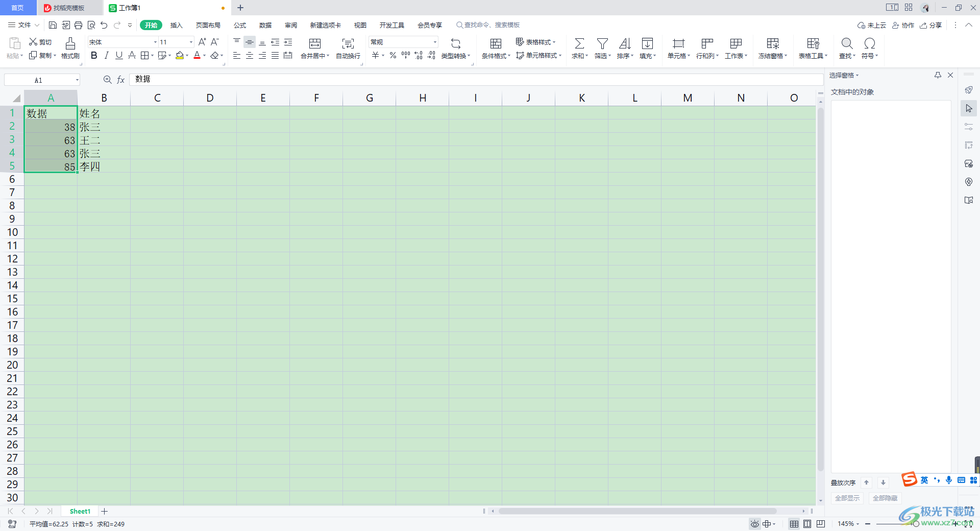Click 全部隐藏 hide all button
The width and height of the screenshot is (980, 531).
tap(885, 498)
